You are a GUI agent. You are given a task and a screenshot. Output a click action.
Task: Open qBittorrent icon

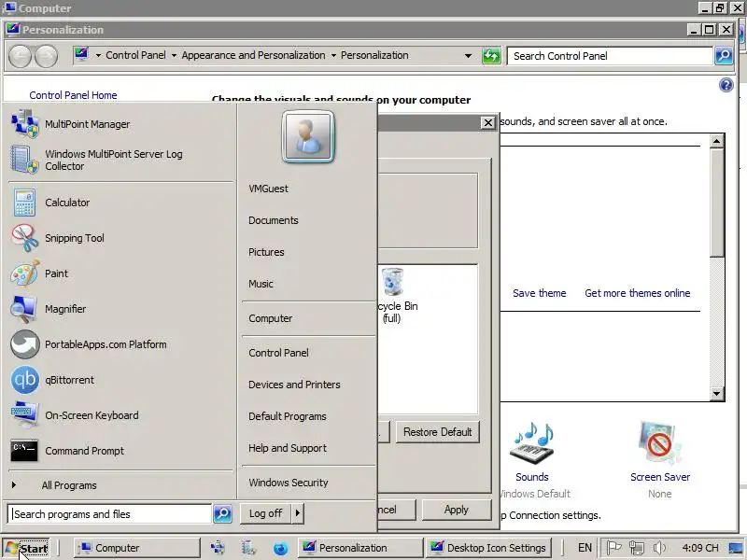(25, 380)
